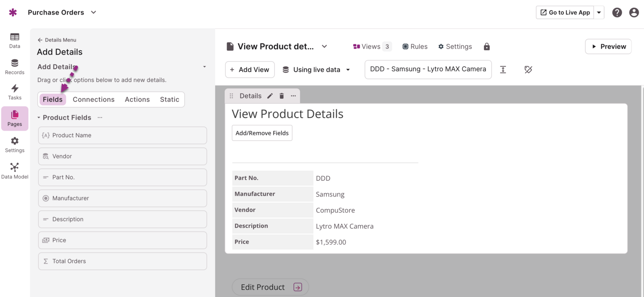Open the Details view three-dot menu

point(293,96)
